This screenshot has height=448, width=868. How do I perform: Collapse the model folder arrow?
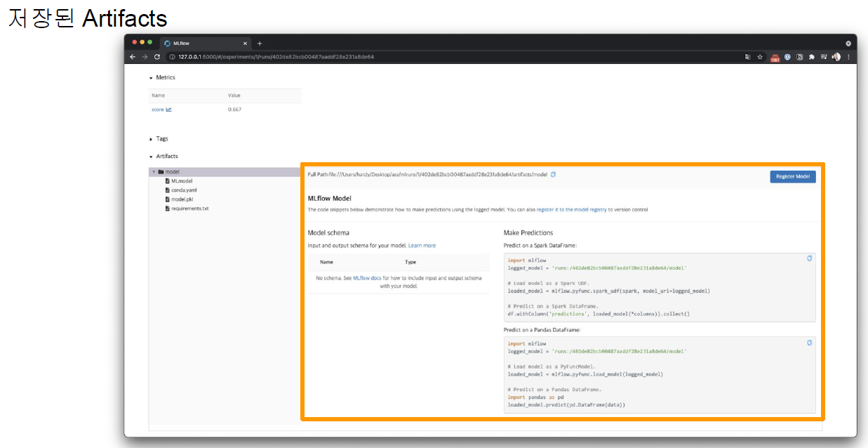[x=154, y=172]
